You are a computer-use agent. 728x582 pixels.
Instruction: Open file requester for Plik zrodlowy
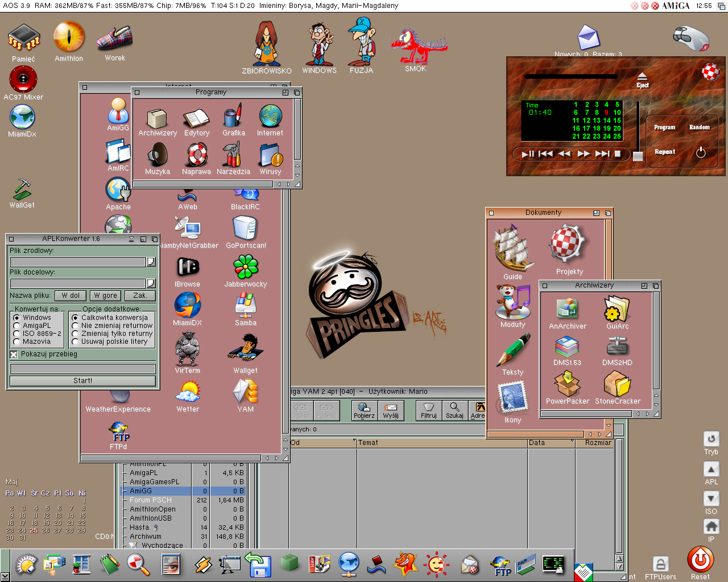tap(151, 261)
